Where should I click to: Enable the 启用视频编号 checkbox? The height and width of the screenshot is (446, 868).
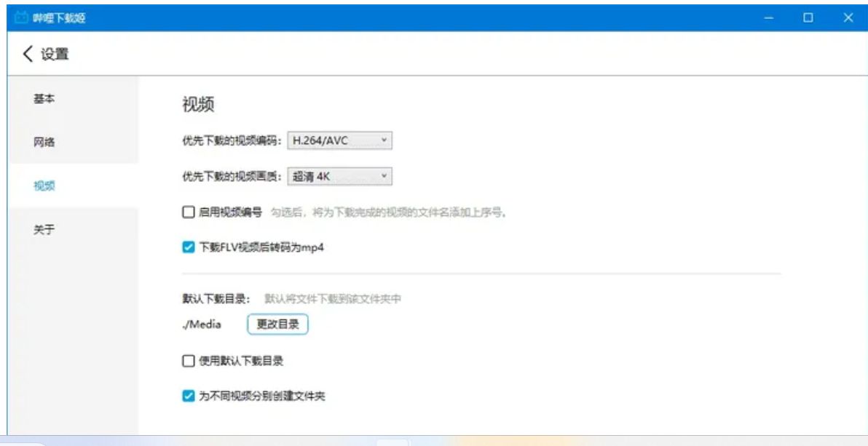pyautogui.click(x=188, y=212)
